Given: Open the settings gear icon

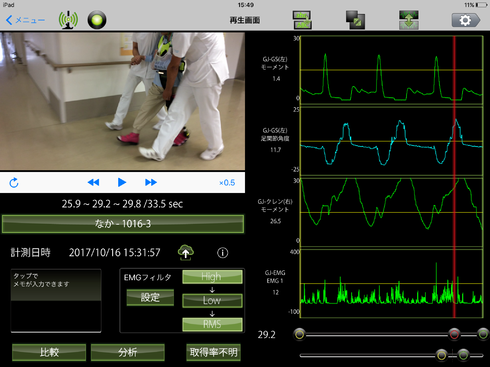Looking at the screenshot, I should [x=466, y=20].
